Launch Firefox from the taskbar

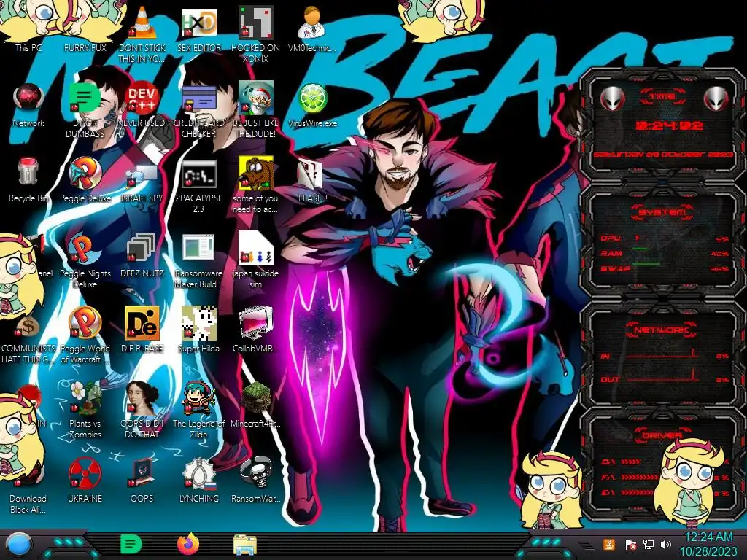[188, 544]
